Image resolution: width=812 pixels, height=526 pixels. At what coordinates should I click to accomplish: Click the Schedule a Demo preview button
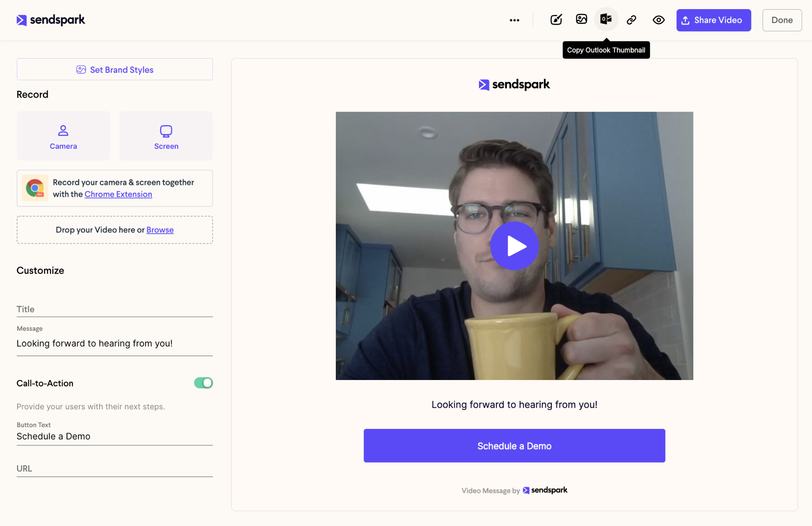514,446
